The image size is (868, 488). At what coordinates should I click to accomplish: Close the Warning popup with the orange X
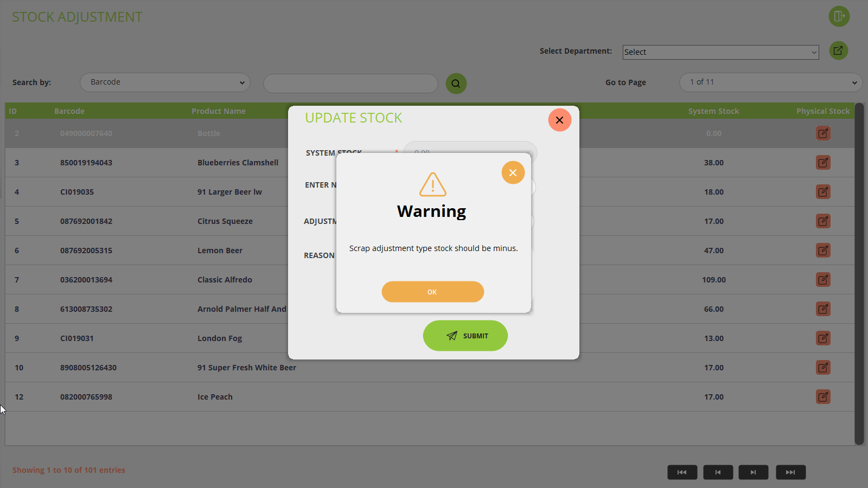(x=513, y=172)
